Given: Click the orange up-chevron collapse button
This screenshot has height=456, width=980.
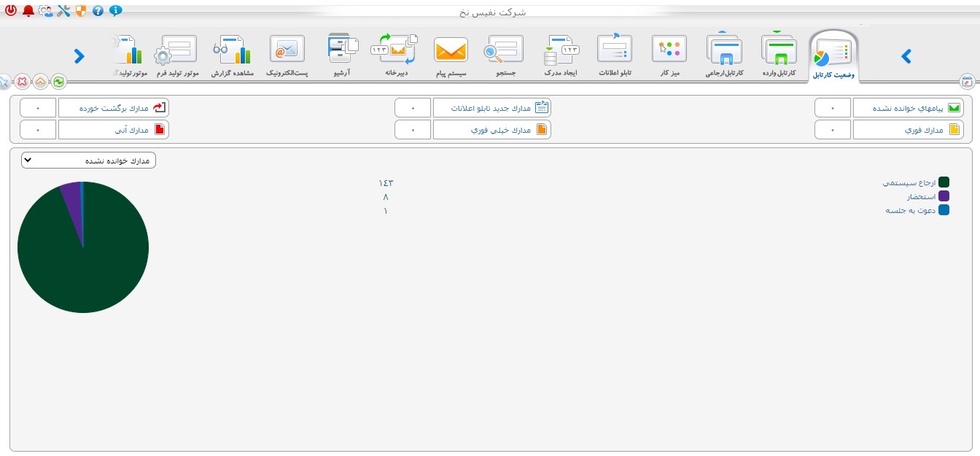Looking at the screenshot, I should [40, 81].
